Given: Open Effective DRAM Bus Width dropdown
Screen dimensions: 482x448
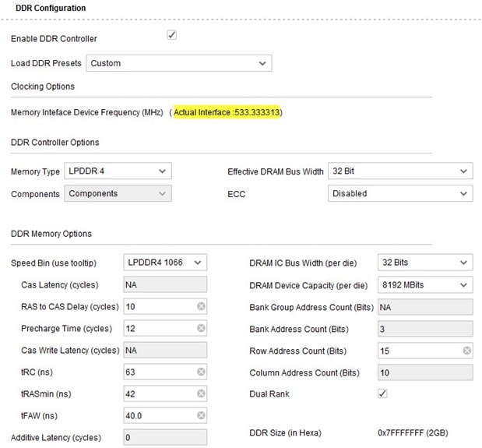Looking at the screenshot, I should 399,171.
